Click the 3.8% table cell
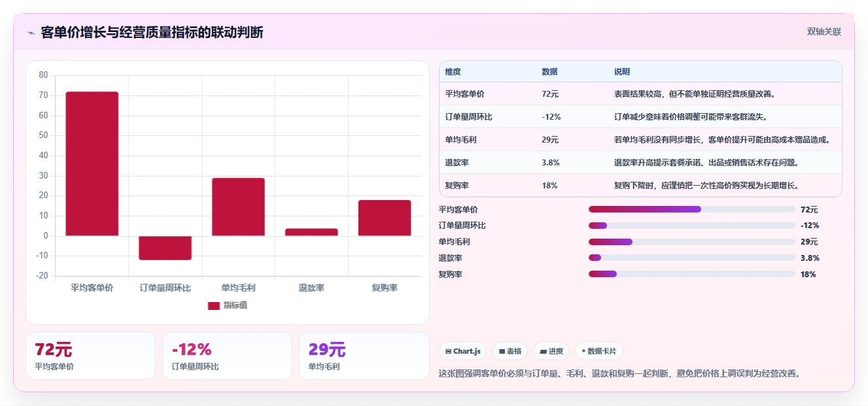Viewport: 868px width, 406px height. pyautogui.click(x=551, y=163)
